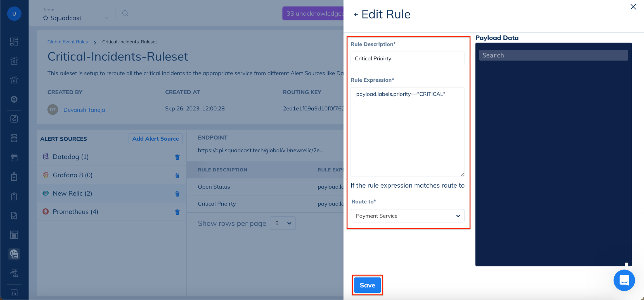The width and height of the screenshot is (644, 300).
Task: Open the dashboard icon in sidebar
Action: [14, 41]
